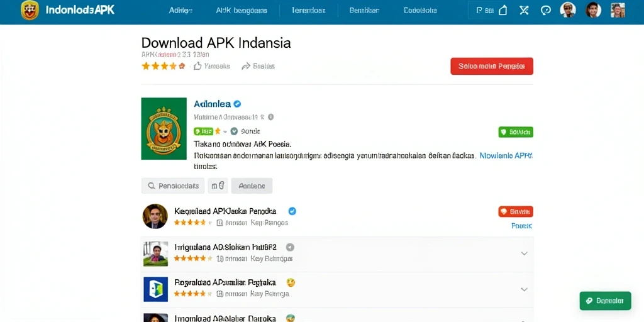644x322 pixels.
Task: Click the gray info circle after the subtitle
Action: tap(270, 117)
